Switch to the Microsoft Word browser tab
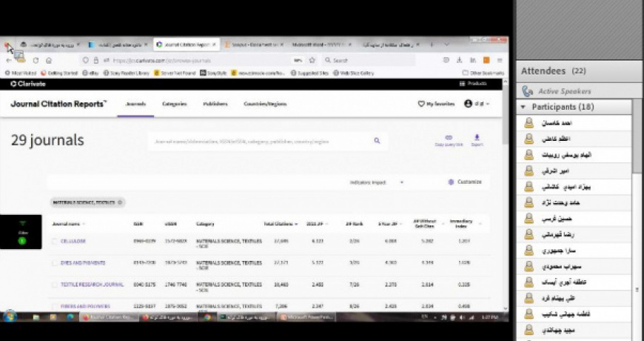644x341 pixels. pos(322,44)
